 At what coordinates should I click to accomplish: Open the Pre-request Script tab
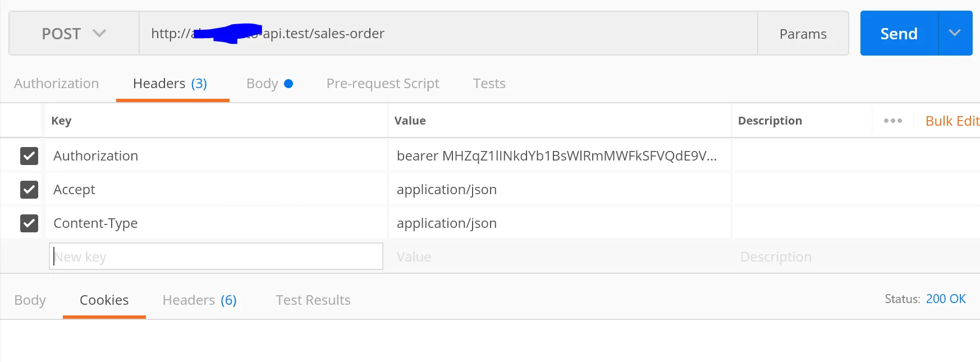click(383, 84)
